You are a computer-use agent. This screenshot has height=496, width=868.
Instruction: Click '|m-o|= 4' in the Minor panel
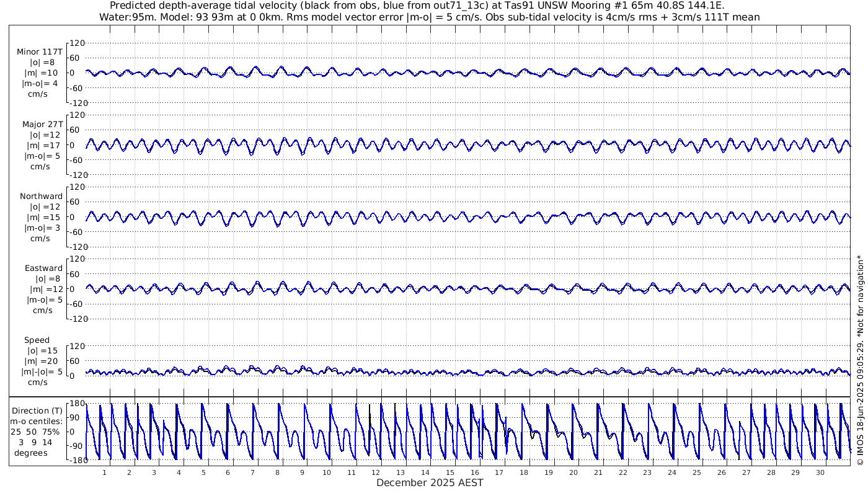(x=40, y=84)
